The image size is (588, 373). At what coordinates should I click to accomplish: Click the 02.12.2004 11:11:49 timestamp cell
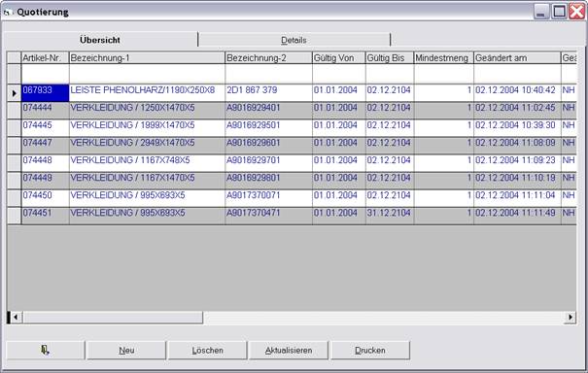[517, 216]
